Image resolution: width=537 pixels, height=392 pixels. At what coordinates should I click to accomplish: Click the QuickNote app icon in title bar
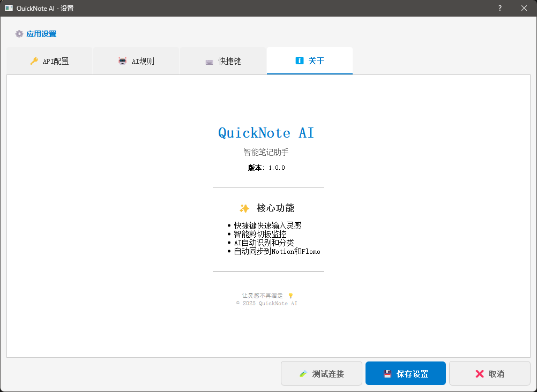9,8
